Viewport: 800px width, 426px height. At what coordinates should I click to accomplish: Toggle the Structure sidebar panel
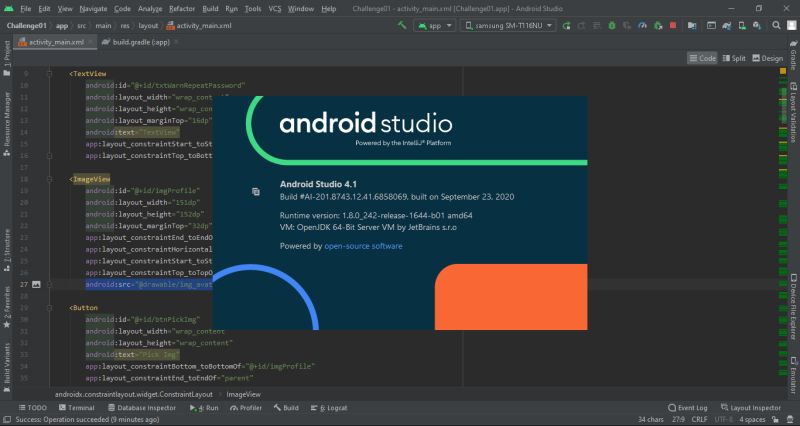pos(7,250)
